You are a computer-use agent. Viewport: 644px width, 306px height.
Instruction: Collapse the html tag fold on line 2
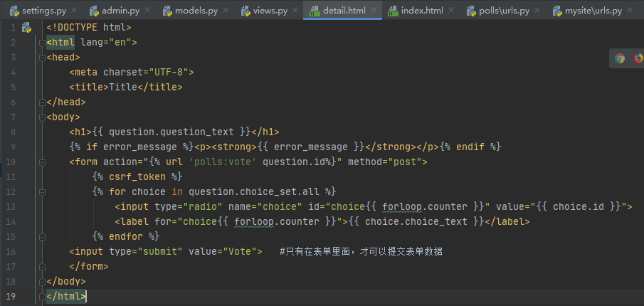pos(41,43)
